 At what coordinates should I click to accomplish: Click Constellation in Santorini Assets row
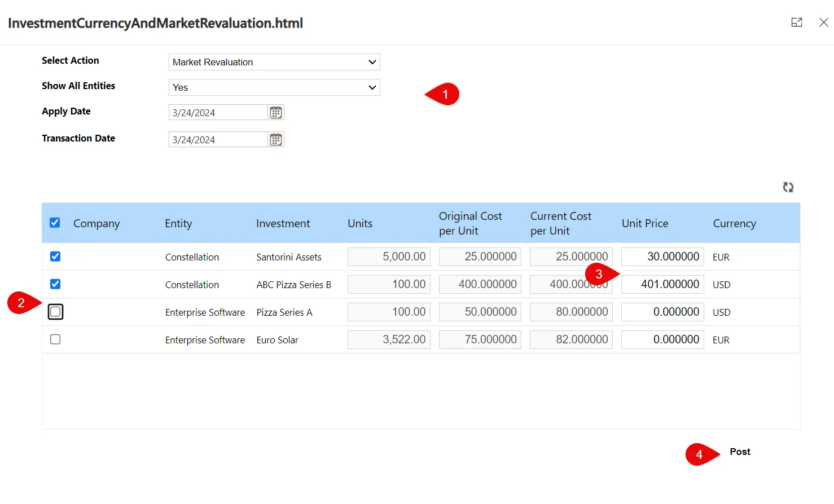point(192,257)
